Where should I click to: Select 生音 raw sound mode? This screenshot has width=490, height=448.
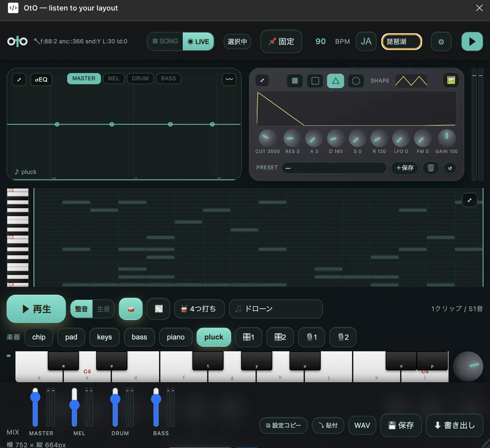[103, 309]
